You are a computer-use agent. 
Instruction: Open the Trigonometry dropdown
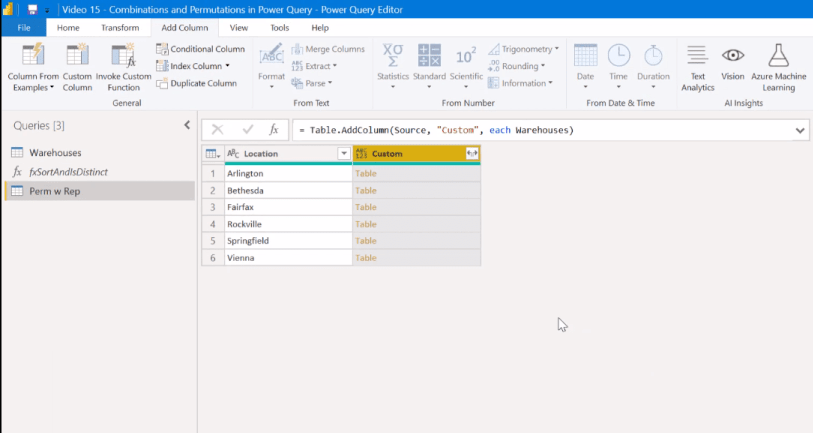point(524,49)
